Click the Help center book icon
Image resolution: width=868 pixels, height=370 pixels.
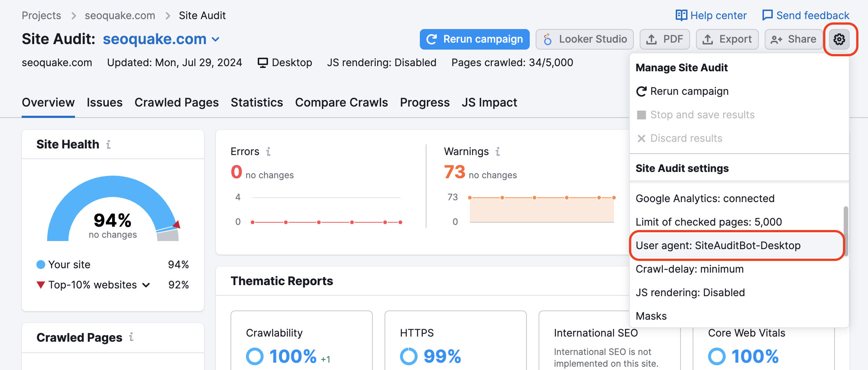[681, 15]
